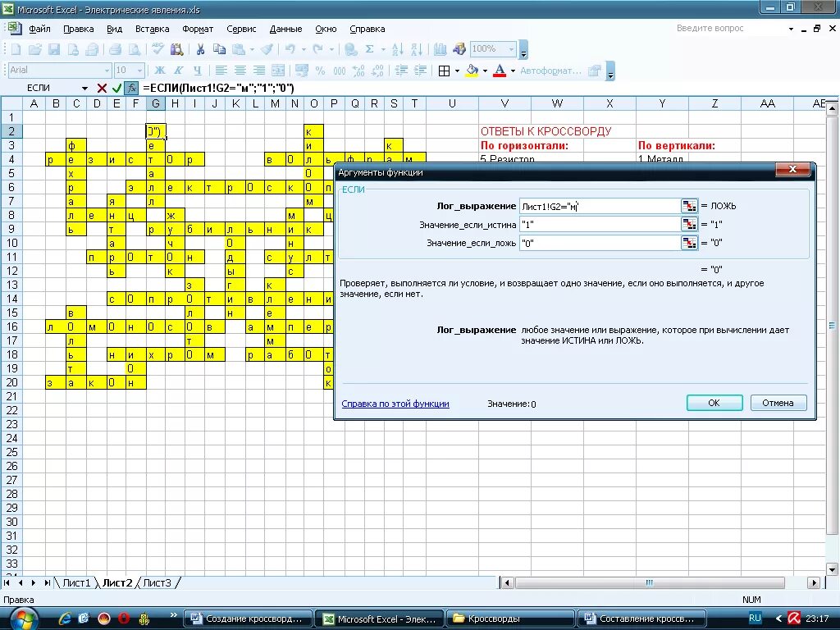This screenshot has width=840, height=630.
Task: Toggle Italic К formatting
Action: (178, 71)
